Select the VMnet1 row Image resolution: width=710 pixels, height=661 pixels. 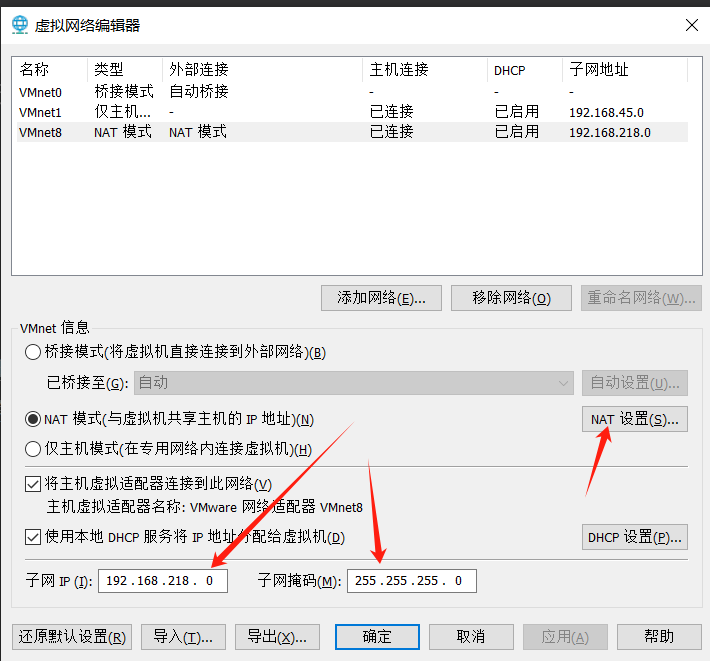coord(352,112)
